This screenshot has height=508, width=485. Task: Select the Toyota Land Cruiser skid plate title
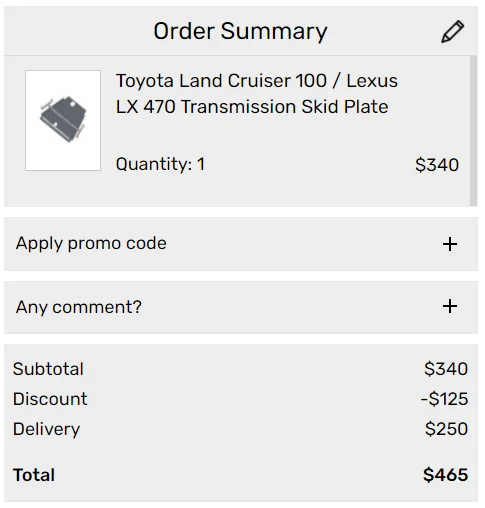257,94
